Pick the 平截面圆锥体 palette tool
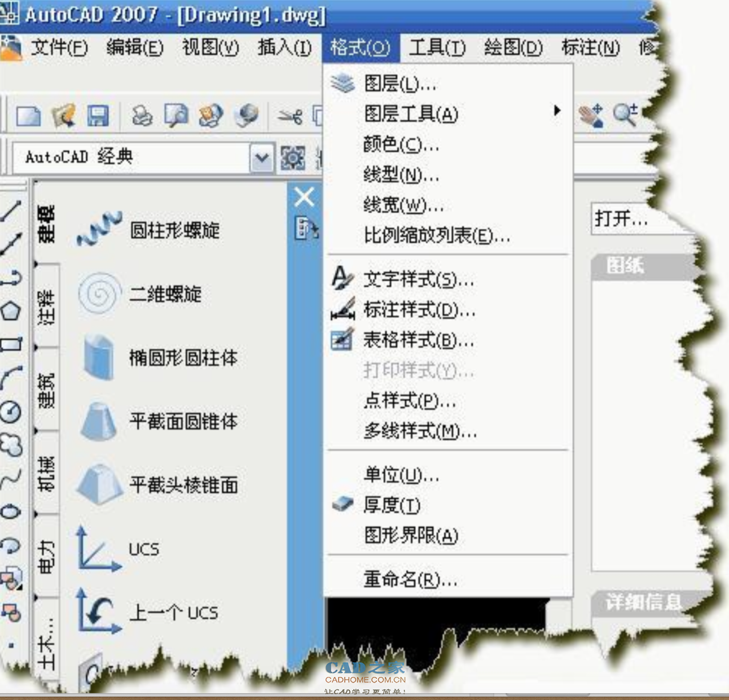The height and width of the screenshot is (700, 729). 157,422
